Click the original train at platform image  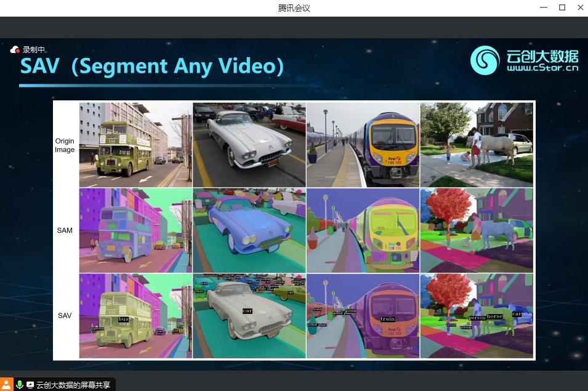click(x=363, y=145)
